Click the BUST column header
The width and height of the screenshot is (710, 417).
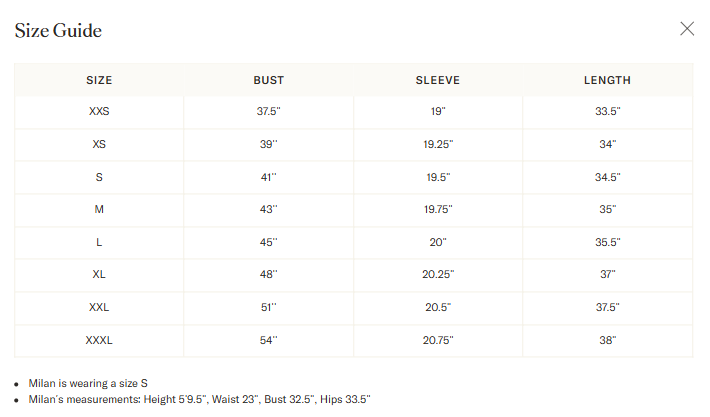269,80
